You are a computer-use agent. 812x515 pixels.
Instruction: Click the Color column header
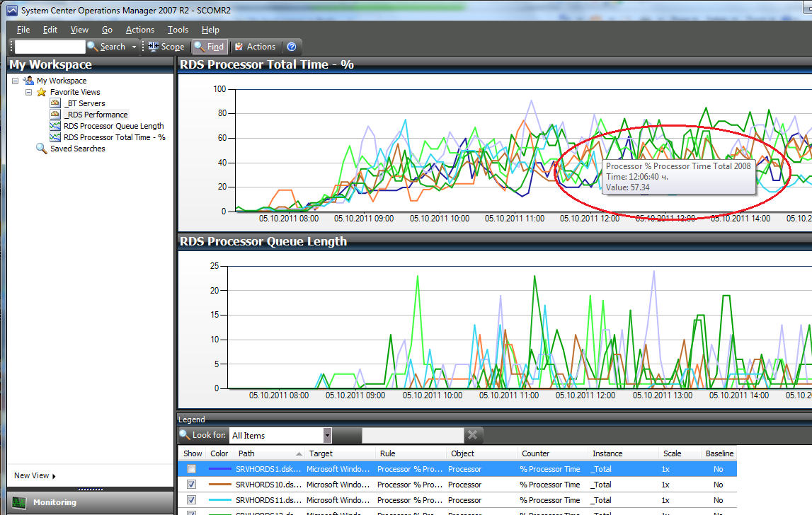pyautogui.click(x=219, y=453)
